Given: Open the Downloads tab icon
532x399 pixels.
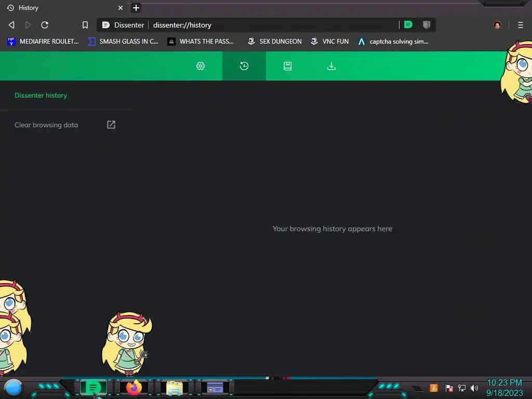Looking at the screenshot, I should click(331, 66).
